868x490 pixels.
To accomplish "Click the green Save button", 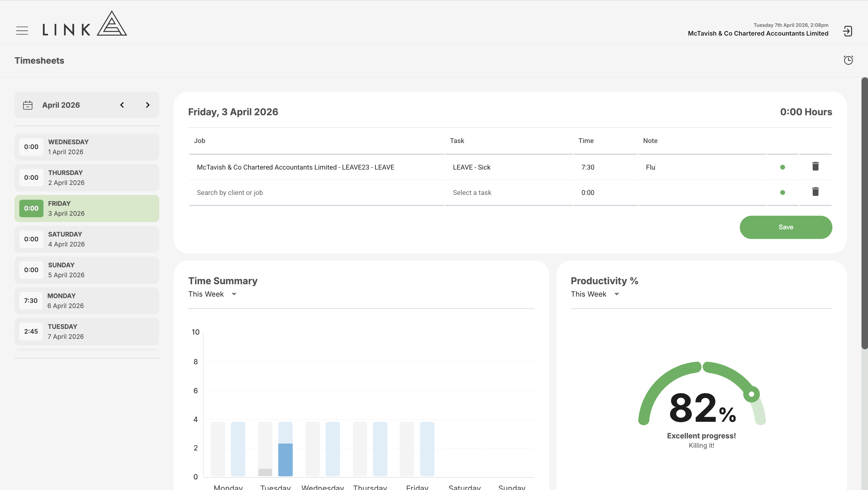I will [786, 227].
